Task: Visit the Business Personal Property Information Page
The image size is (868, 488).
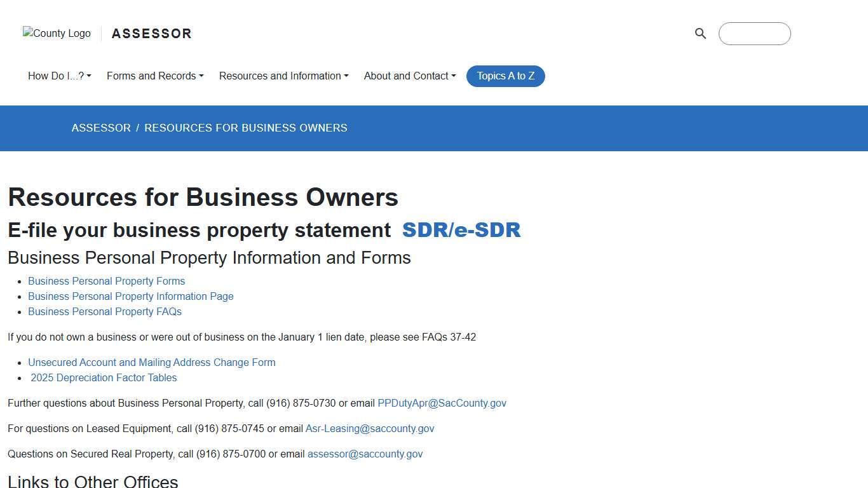Action: click(x=130, y=296)
